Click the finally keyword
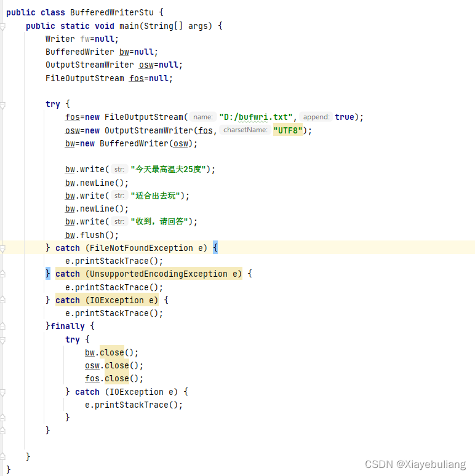Viewport: 475px width, 476px height. tap(68, 327)
